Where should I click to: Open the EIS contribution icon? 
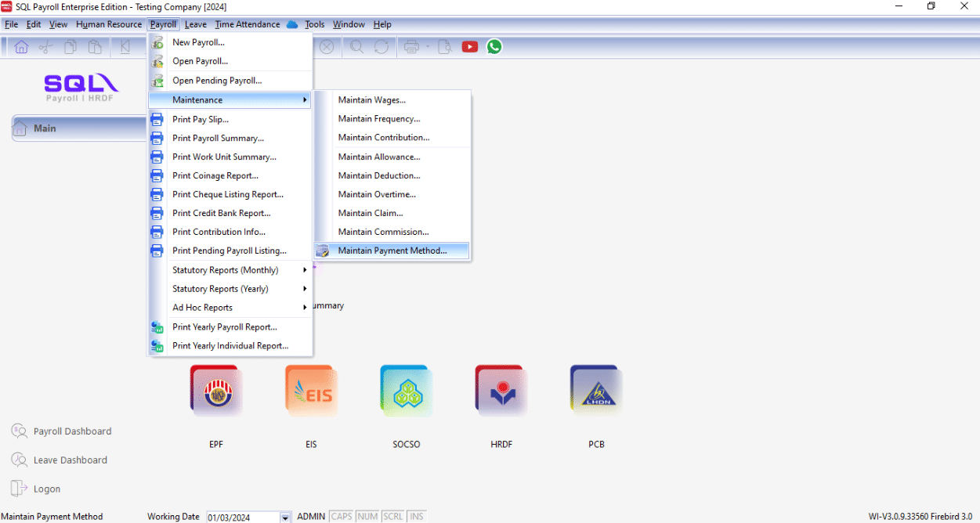click(311, 391)
